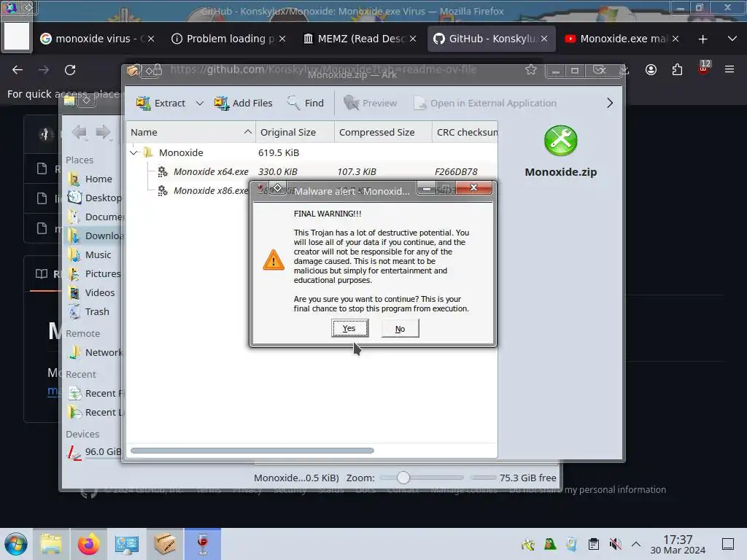The width and height of the screenshot is (747, 560).
Task: Switch to the monoxide virus Google tab
Action: tap(90, 39)
